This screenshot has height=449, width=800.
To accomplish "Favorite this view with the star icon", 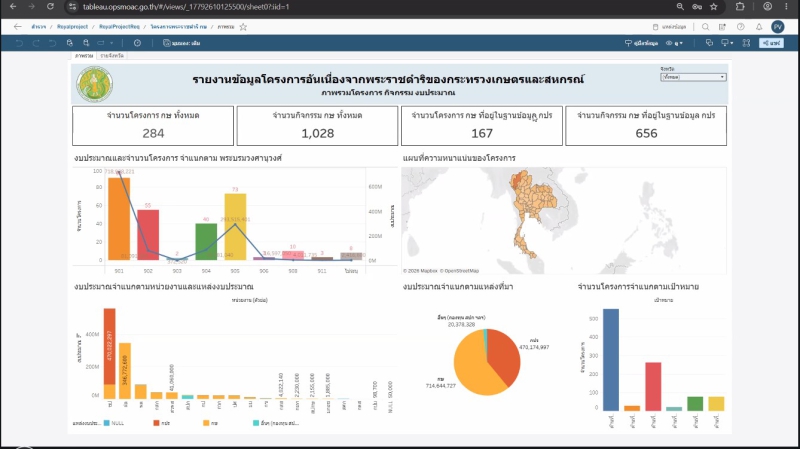I will (243, 27).
